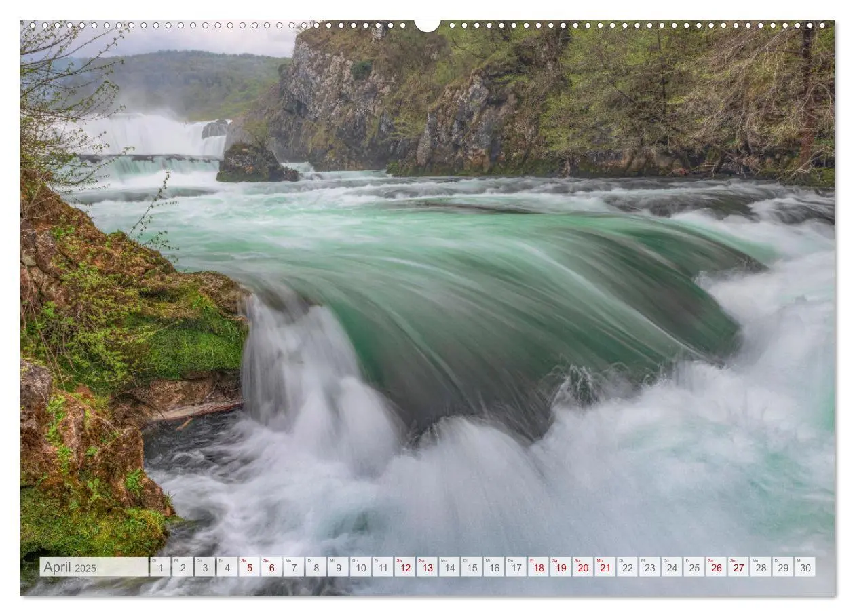This screenshot has height=616, width=855.
Task: Select day 25 in the calendar strip
Action: [x=694, y=567]
